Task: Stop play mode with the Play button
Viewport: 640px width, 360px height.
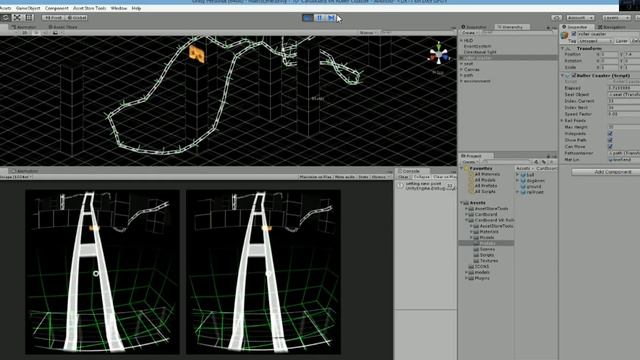Action: [x=308, y=18]
